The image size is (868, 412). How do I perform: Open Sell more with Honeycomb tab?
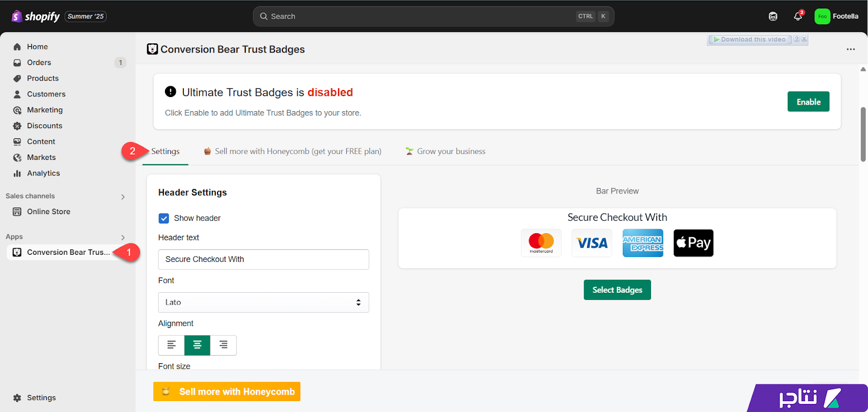292,151
